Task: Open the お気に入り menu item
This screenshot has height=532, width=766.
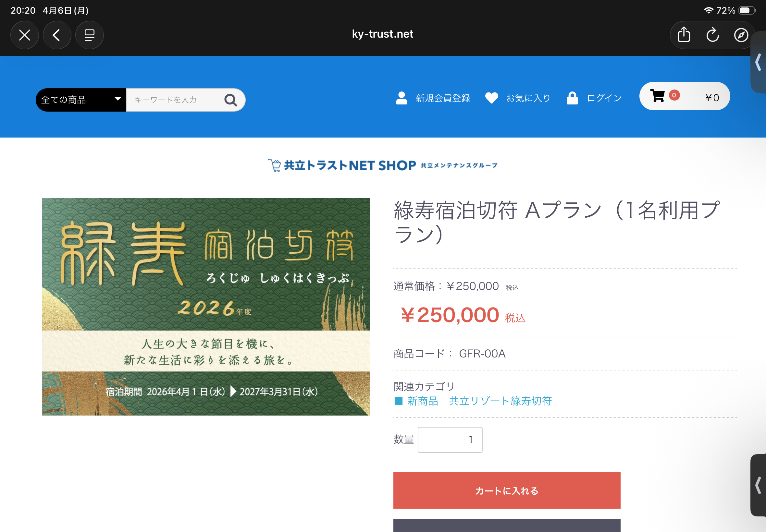Action: [x=528, y=98]
